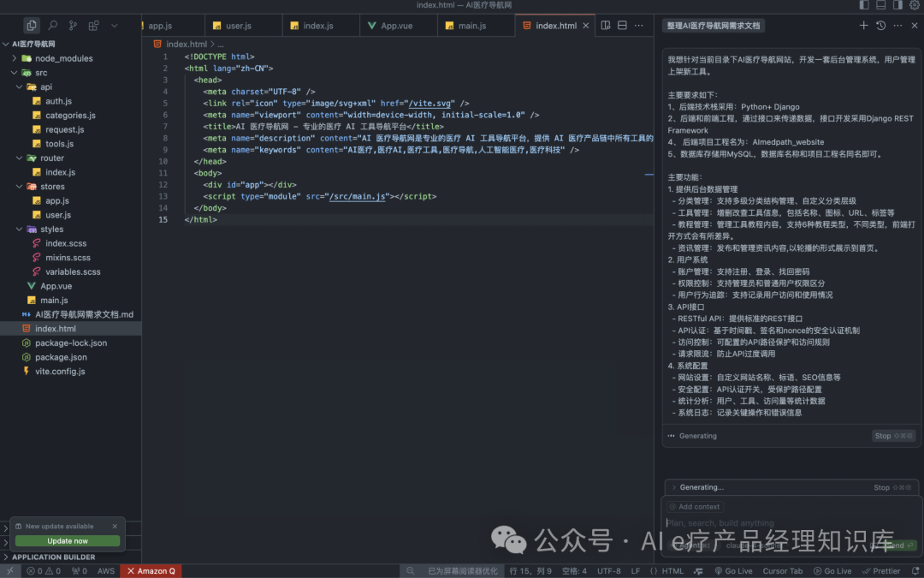Click the zoom magnifier status bar icon
The image size is (924, 578).
(x=410, y=571)
